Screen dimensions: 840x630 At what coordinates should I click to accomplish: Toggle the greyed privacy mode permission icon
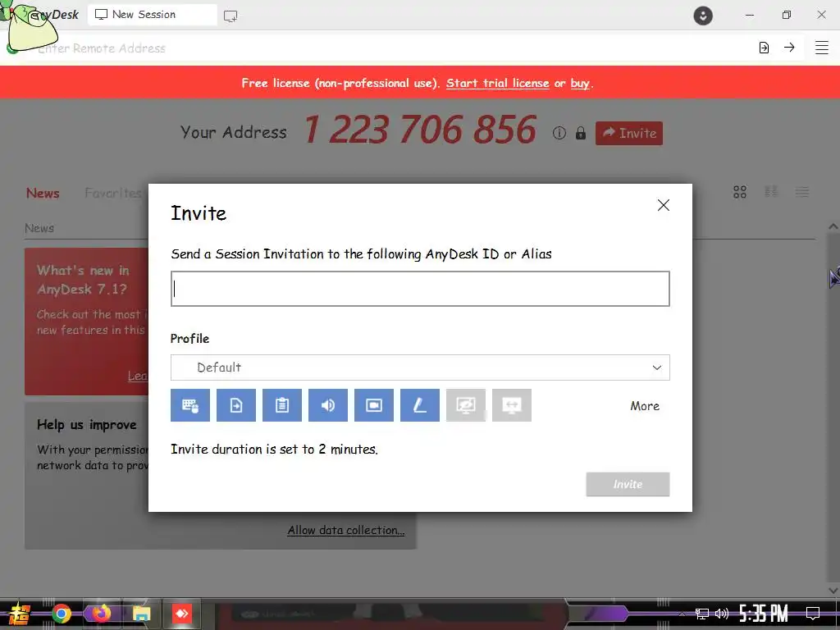pos(466,405)
